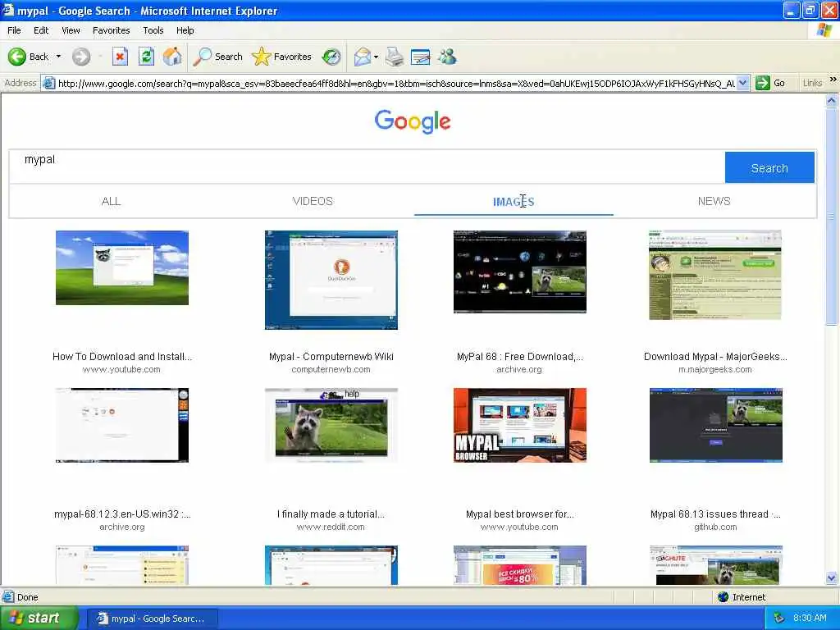This screenshot has height=630, width=840.
Task: Click the computernewb.com source text
Action: point(331,370)
